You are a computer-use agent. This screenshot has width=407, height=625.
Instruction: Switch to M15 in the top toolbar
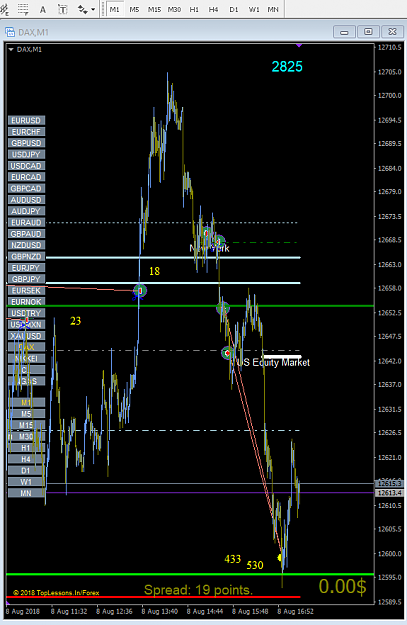pyautogui.click(x=154, y=9)
